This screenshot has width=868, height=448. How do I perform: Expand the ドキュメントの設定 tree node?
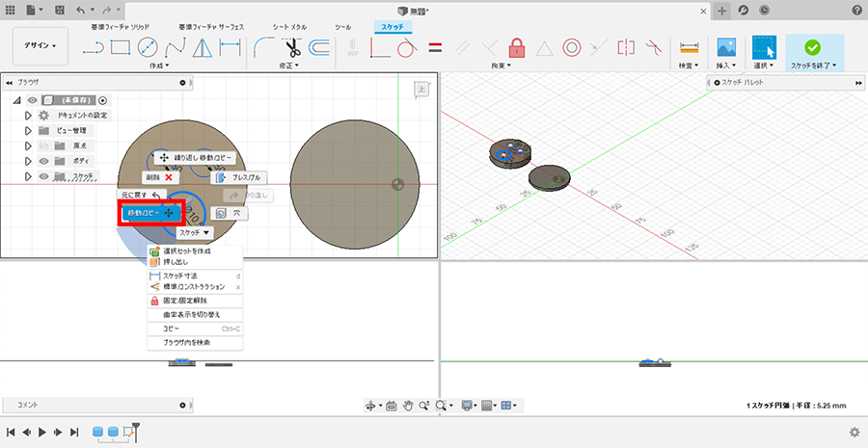tap(28, 115)
